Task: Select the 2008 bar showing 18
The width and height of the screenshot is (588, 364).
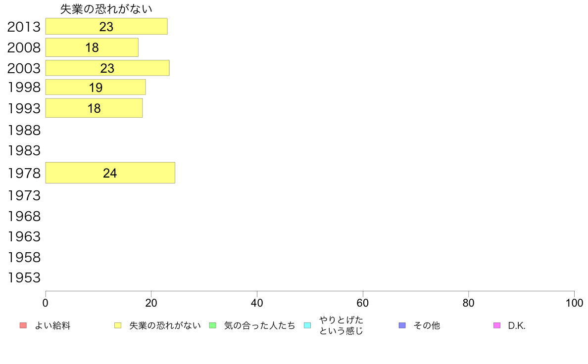Action: click(x=92, y=47)
